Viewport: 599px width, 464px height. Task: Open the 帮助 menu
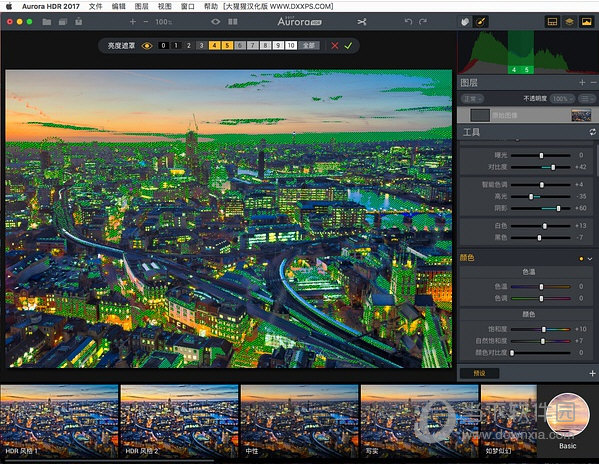point(210,6)
